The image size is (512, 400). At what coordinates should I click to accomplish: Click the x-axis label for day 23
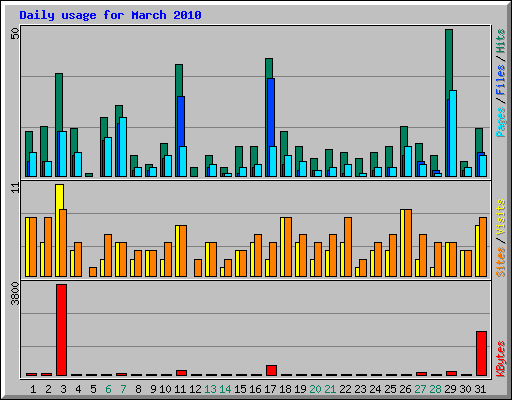360,389
